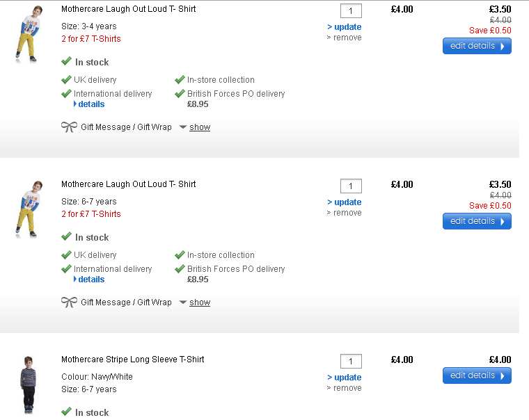The height and width of the screenshot is (420, 529).
Task: Click the gift bow icon for the 3-4 years T-shirt
Action: click(x=69, y=127)
